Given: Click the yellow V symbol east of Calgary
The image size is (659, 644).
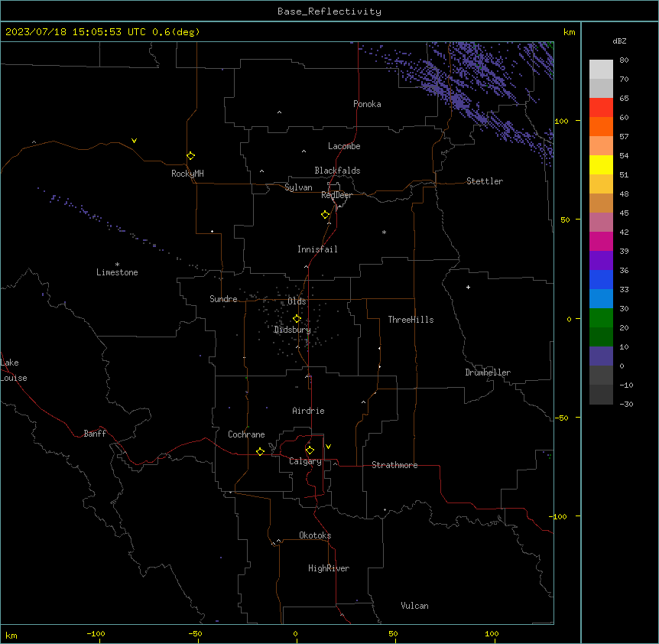Looking at the screenshot, I should [x=328, y=447].
